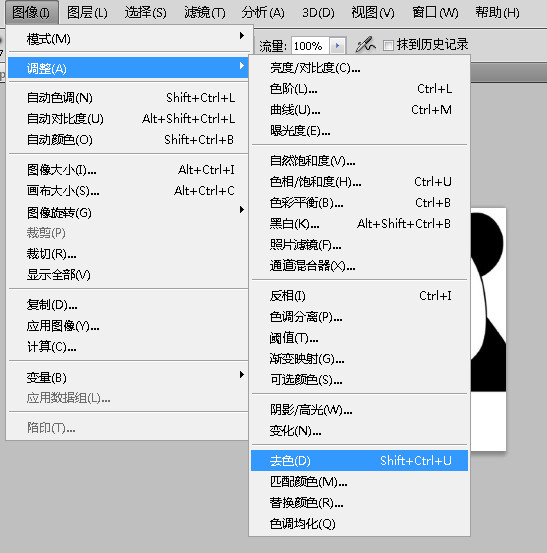Expand the 模式(M) submenu

pyautogui.click(x=128, y=38)
